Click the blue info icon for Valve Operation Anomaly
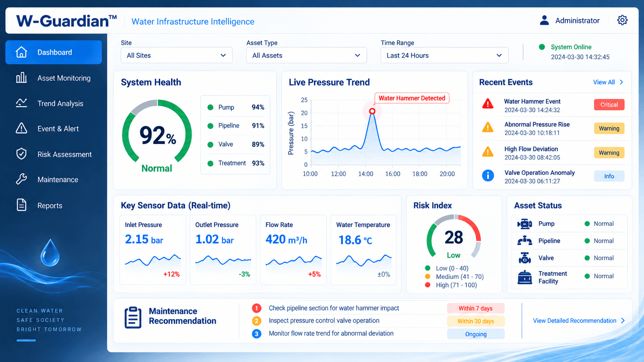The image size is (644, 362). pos(488,176)
